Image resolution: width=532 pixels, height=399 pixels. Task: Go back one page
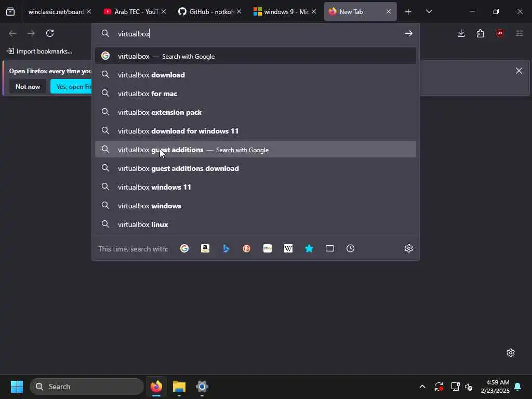point(12,33)
